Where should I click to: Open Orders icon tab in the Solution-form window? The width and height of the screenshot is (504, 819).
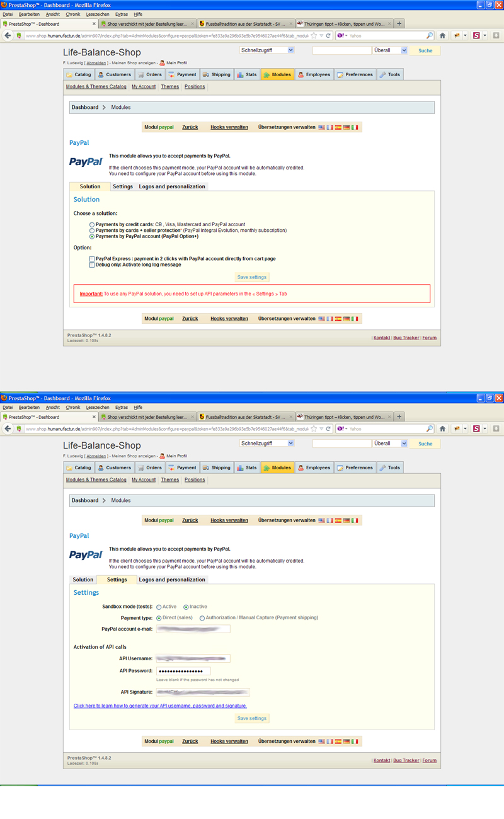(x=141, y=74)
